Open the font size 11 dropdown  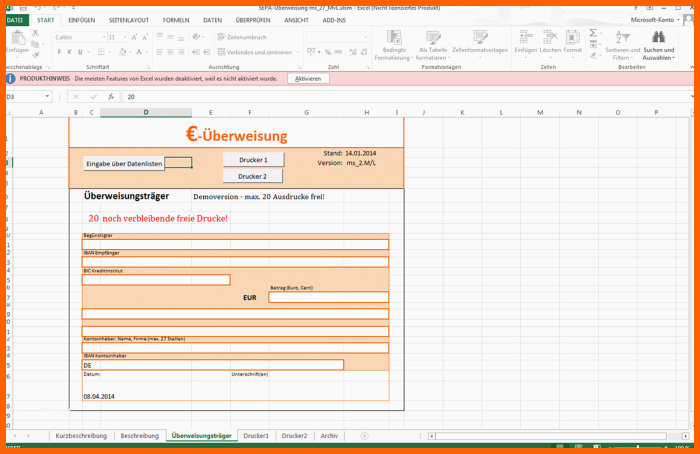pos(125,37)
